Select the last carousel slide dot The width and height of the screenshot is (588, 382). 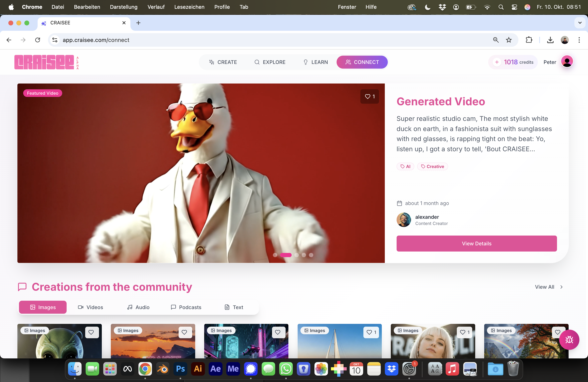(x=311, y=255)
